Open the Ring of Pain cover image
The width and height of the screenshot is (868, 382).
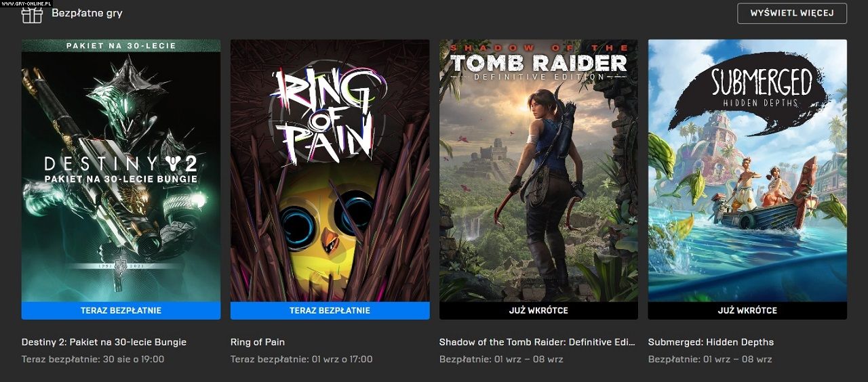[x=330, y=170]
